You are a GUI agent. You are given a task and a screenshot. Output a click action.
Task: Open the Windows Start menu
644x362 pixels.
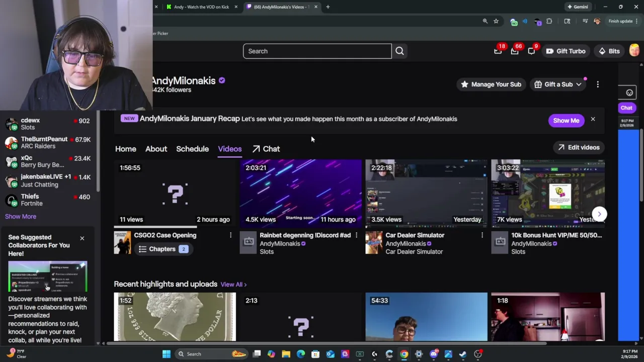coord(166,354)
